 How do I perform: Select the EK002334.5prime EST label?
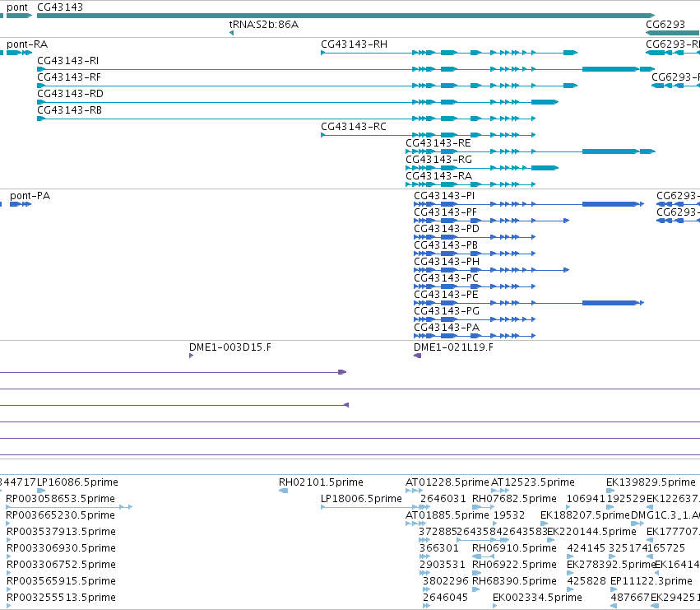pos(537,598)
